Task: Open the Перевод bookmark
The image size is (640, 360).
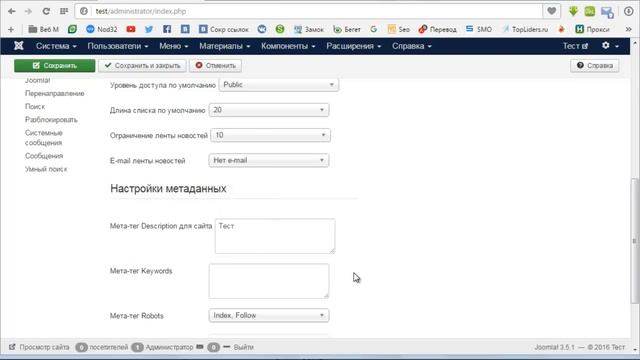Action: tap(438, 29)
